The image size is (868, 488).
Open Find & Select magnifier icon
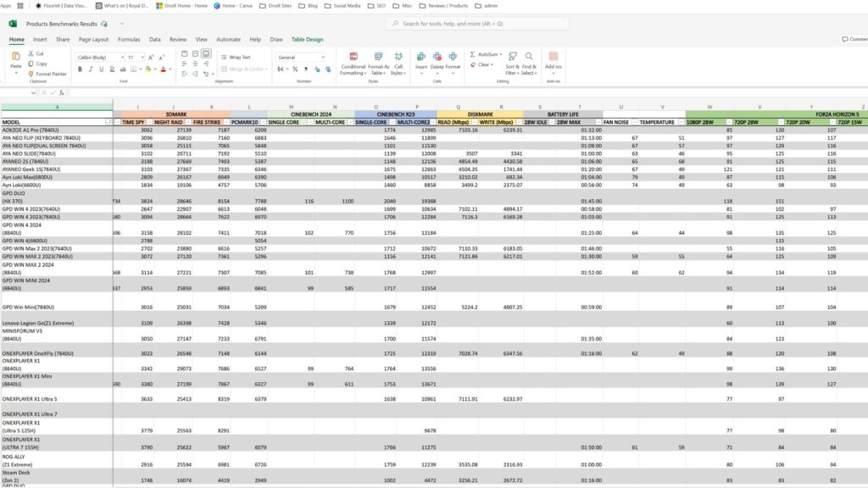pyautogui.click(x=529, y=57)
